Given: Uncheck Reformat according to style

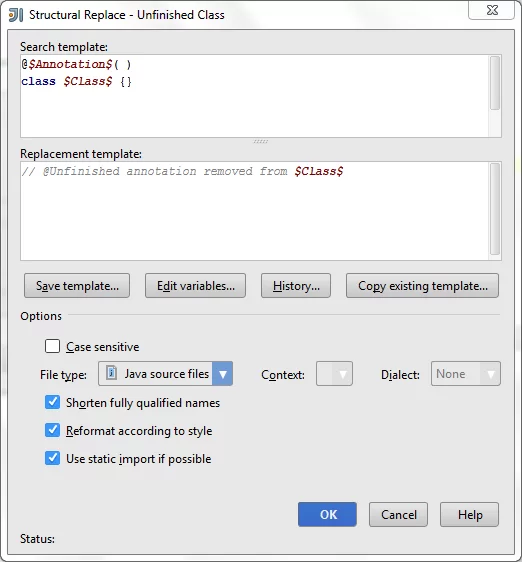Looking at the screenshot, I should coord(52,430).
